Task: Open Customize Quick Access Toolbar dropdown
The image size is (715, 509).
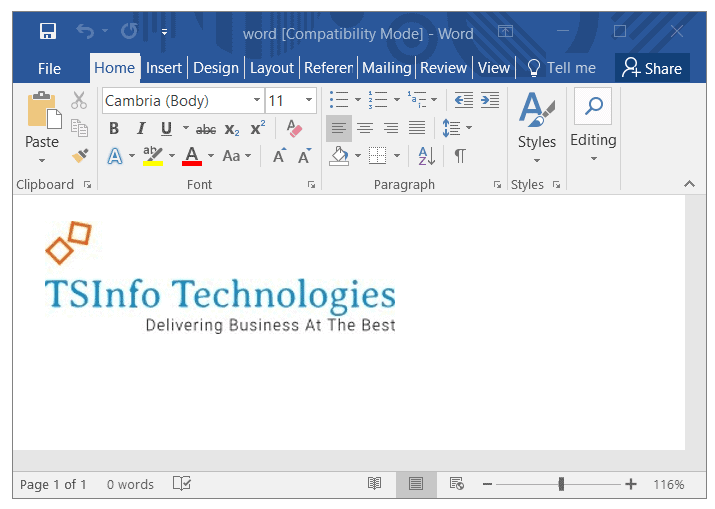Action: (164, 32)
